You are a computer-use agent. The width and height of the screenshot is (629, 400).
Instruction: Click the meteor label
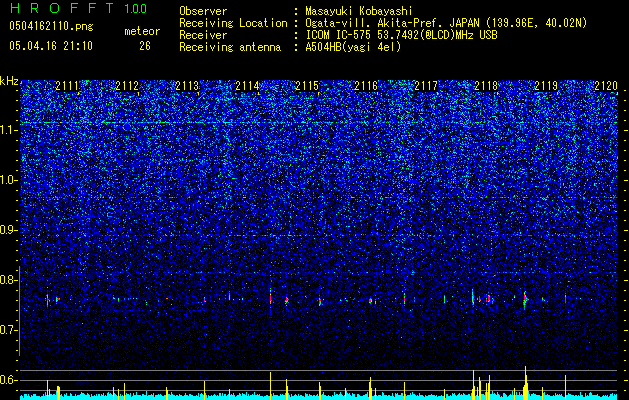[142, 31]
